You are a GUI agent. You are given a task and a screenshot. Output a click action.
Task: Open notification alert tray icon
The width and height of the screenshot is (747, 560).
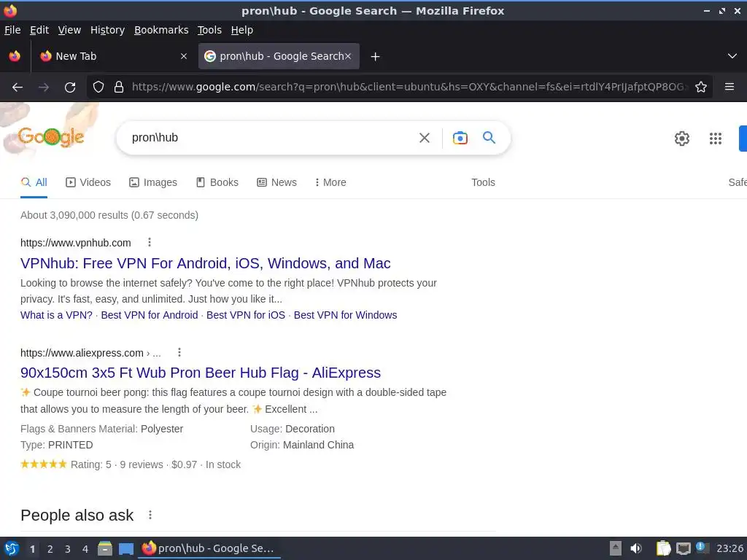tap(702, 548)
